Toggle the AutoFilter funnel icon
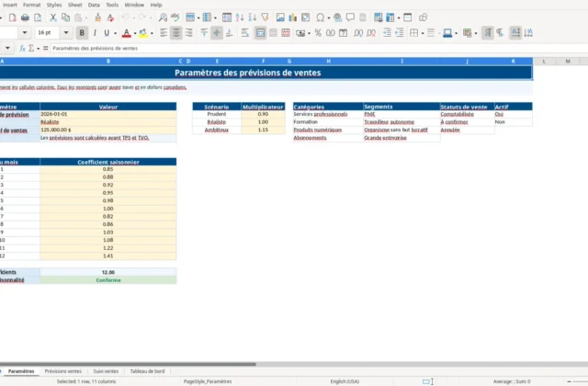The width and height of the screenshot is (588, 386). tap(265, 17)
